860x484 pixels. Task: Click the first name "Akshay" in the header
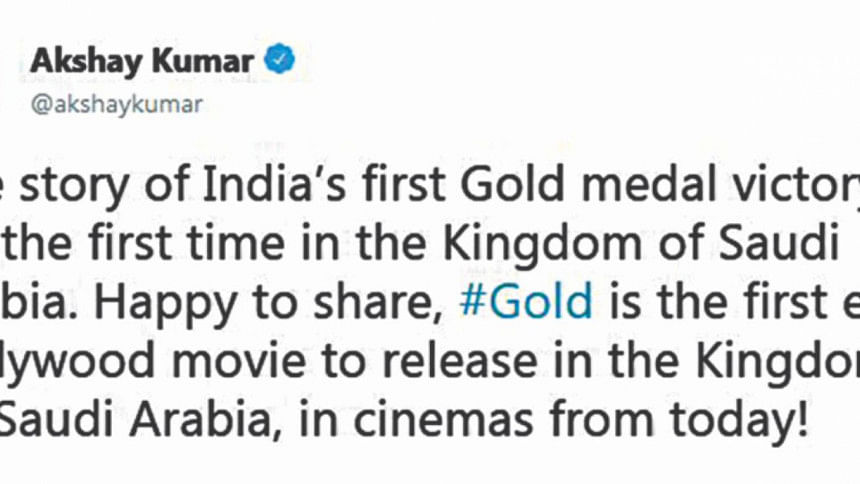[x=86, y=62]
